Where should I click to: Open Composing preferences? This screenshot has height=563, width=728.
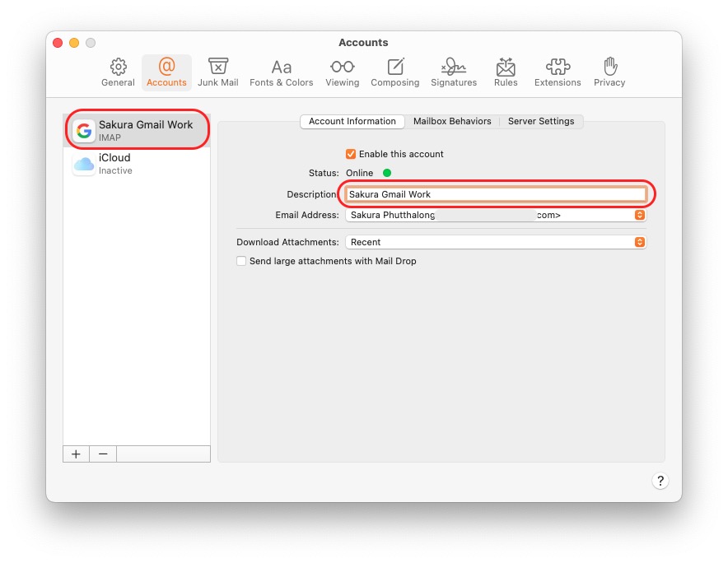coord(394,72)
